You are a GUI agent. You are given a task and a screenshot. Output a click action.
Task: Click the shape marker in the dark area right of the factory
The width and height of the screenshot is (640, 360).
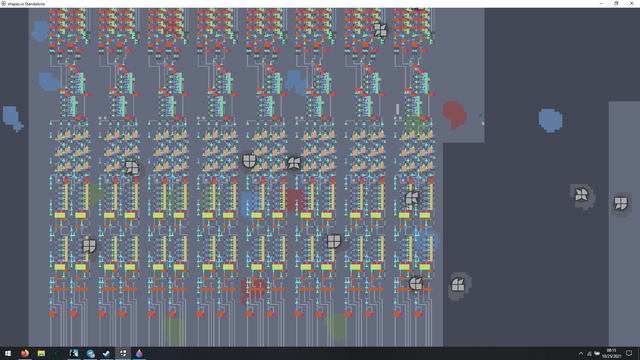tap(458, 285)
